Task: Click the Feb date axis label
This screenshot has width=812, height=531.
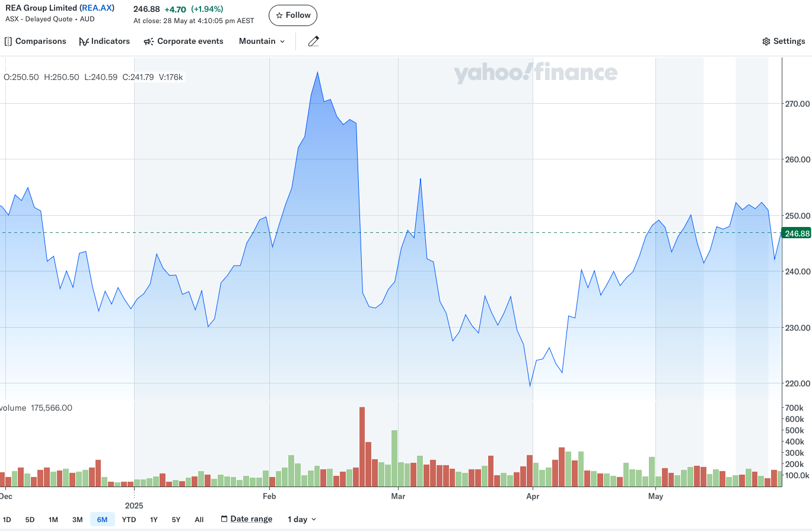Action: (269, 496)
